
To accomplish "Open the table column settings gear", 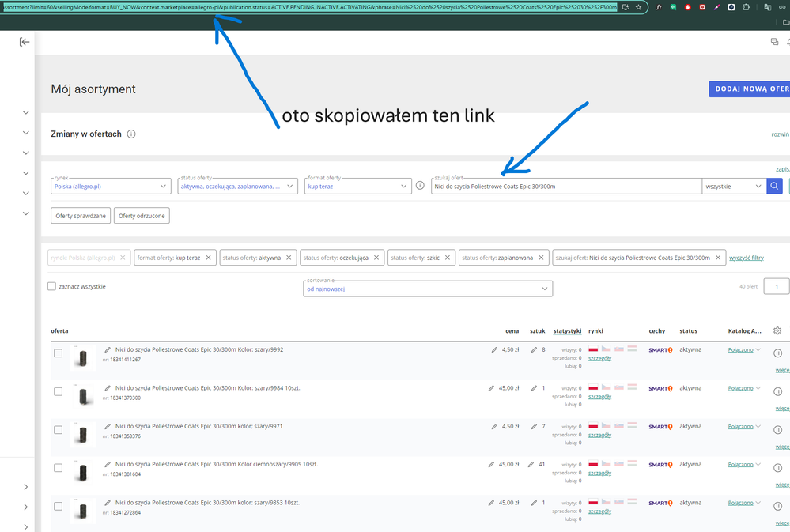I will (x=777, y=331).
